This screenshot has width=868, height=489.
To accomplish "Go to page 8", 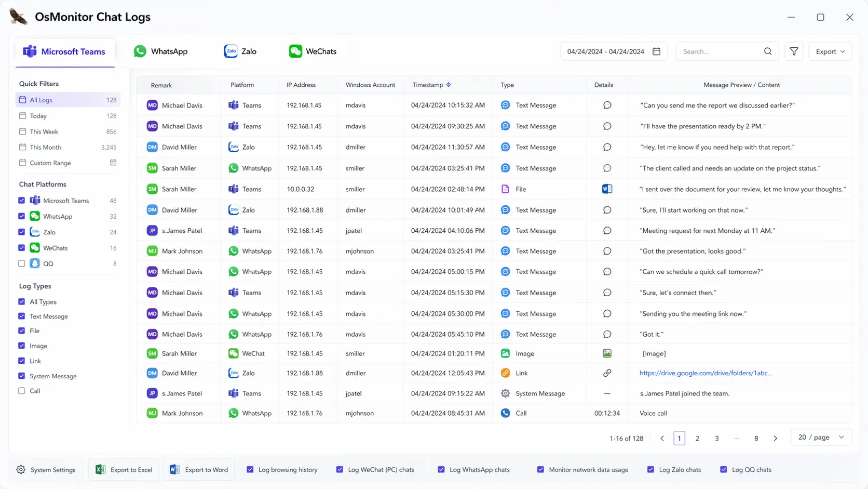I will tap(756, 439).
